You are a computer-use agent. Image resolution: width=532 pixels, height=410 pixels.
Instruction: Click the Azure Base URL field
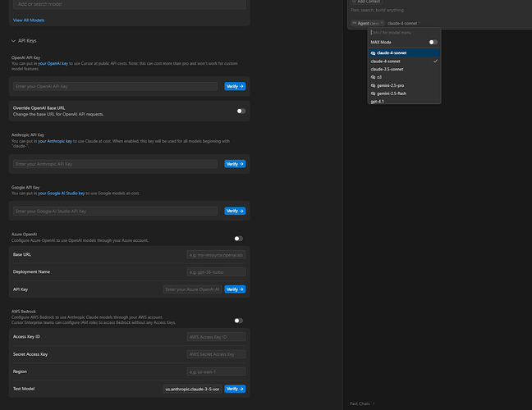(x=216, y=255)
